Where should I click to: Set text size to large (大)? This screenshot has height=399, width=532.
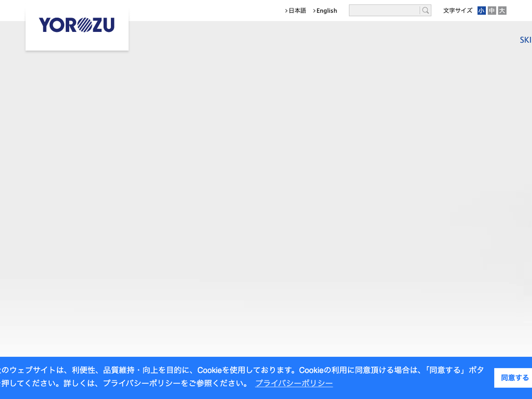(502, 11)
